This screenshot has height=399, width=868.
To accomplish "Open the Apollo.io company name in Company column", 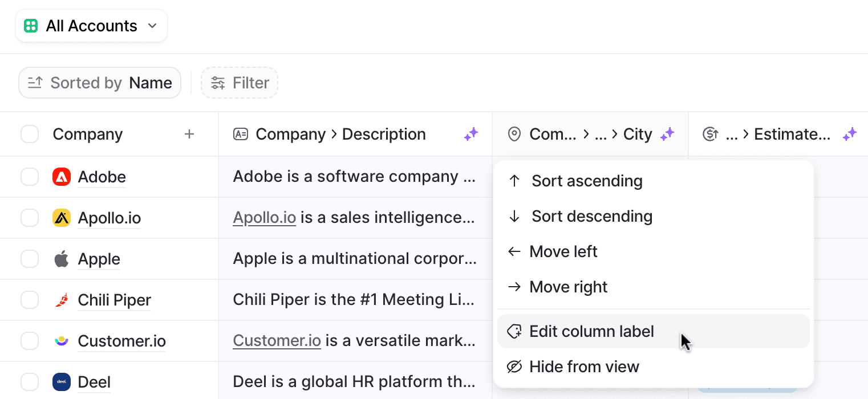I will [x=109, y=218].
